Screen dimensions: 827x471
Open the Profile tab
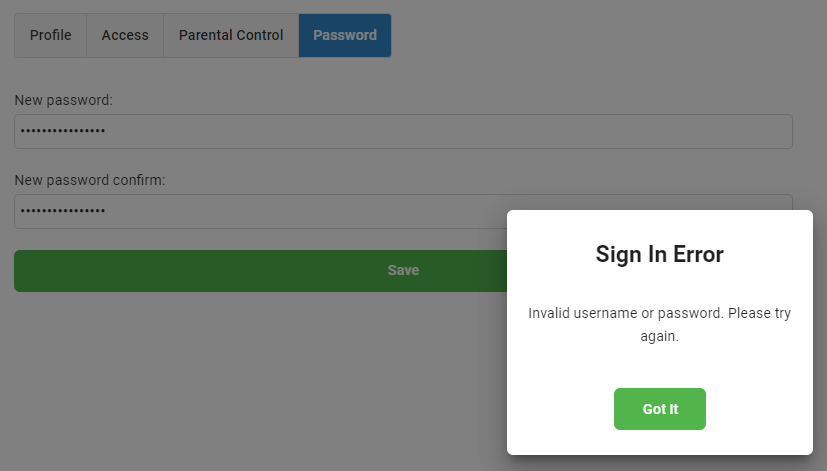(x=50, y=35)
